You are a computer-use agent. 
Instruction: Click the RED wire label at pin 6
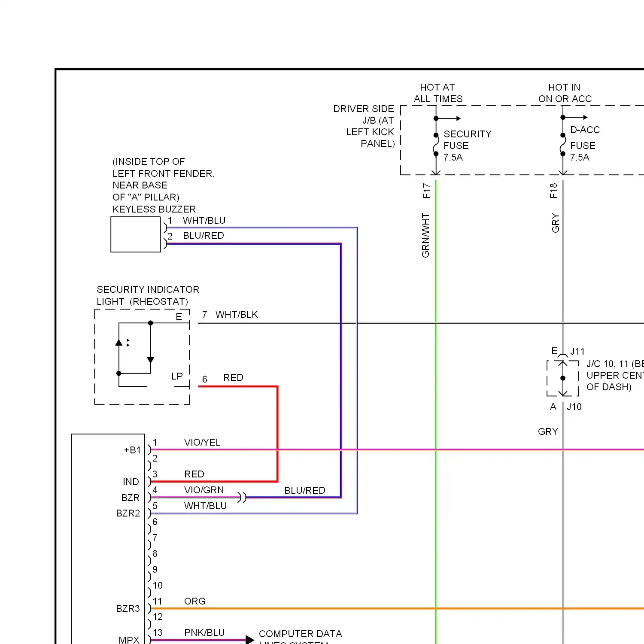pos(233,377)
